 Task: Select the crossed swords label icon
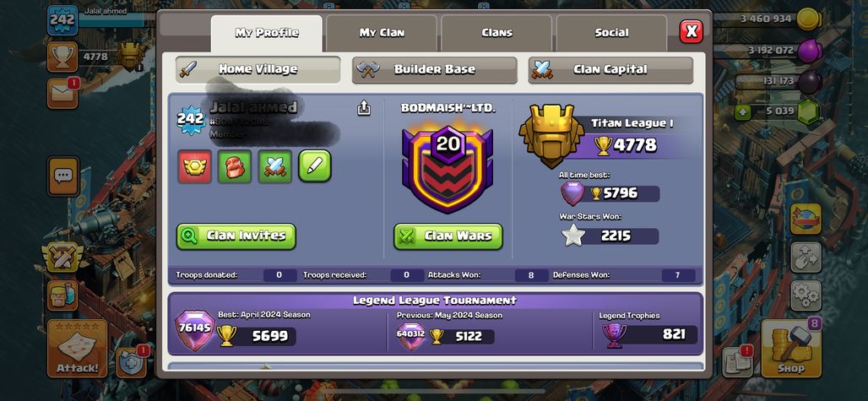275,166
